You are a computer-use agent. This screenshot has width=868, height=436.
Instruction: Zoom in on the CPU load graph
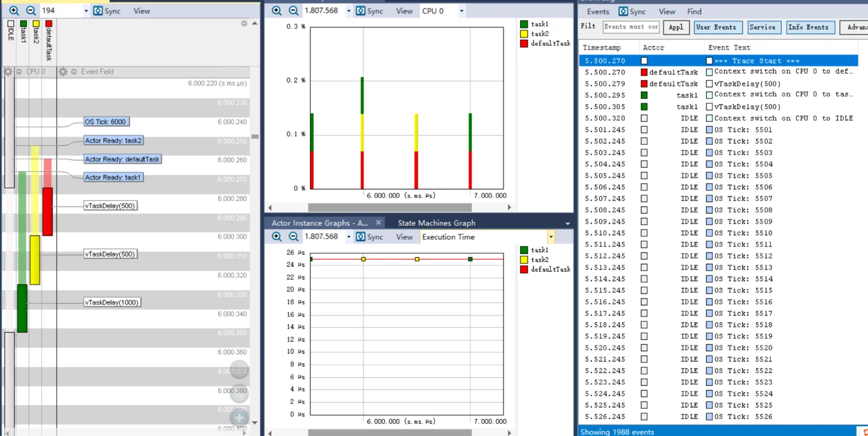[276, 11]
